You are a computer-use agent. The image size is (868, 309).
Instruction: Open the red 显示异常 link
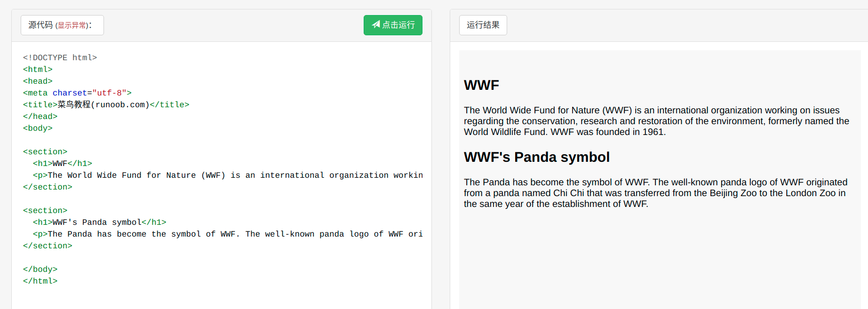tap(72, 25)
